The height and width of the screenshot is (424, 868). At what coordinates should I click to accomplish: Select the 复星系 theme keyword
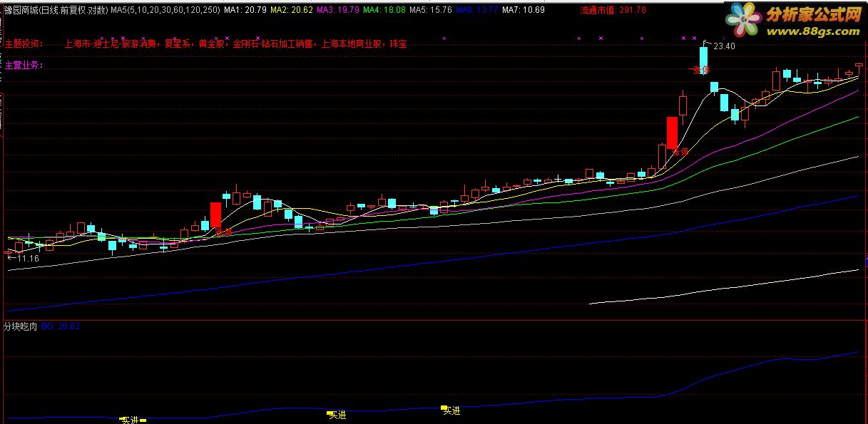[x=178, y=43]
